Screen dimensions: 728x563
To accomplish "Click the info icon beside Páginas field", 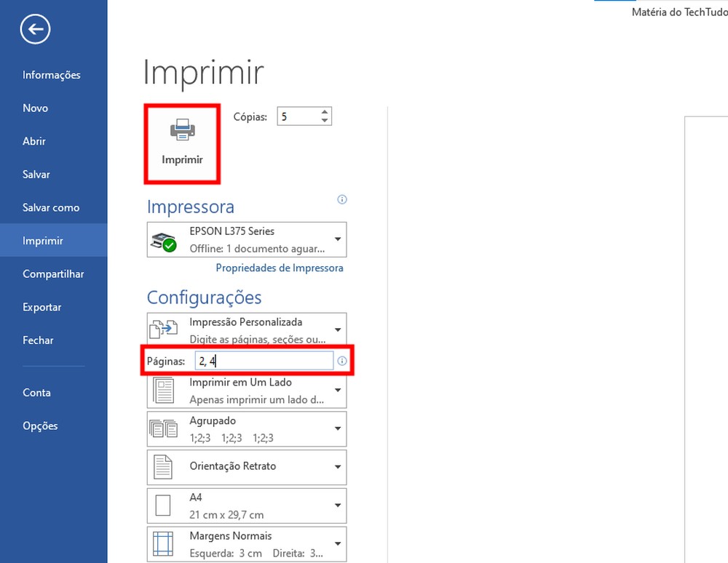I will (x=341, y=360).
